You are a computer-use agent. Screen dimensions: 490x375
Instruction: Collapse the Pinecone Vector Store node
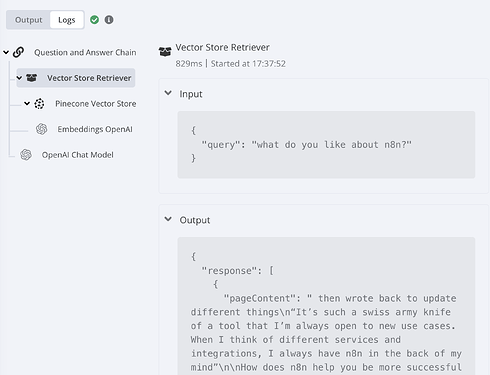[x=27, y=104]
